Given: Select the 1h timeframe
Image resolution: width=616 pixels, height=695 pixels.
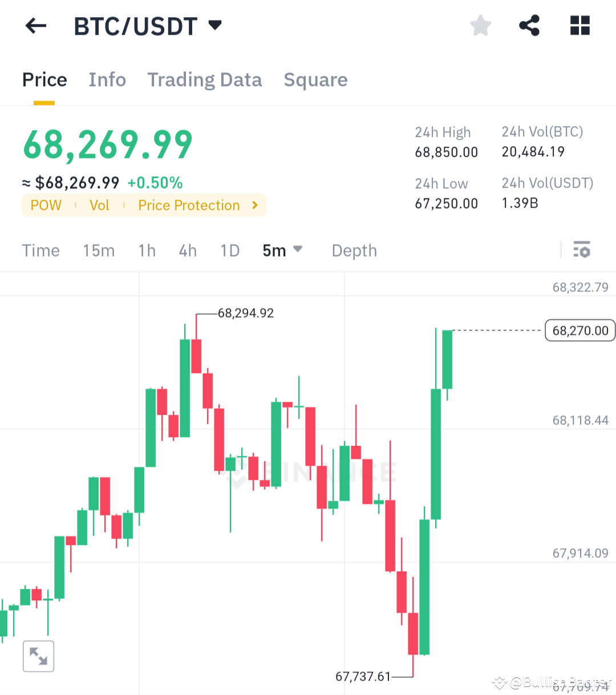Looking at the screenshot, I should coord(147,250).
